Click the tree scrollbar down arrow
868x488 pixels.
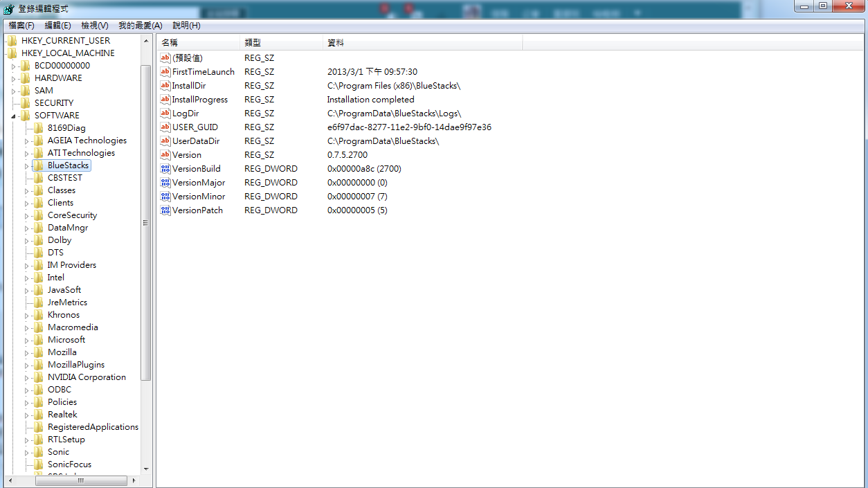point(146,469)
